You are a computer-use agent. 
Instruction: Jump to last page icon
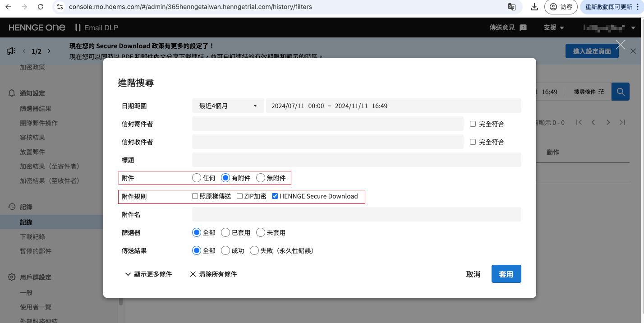pyautogui.click(x=622, y=122)
